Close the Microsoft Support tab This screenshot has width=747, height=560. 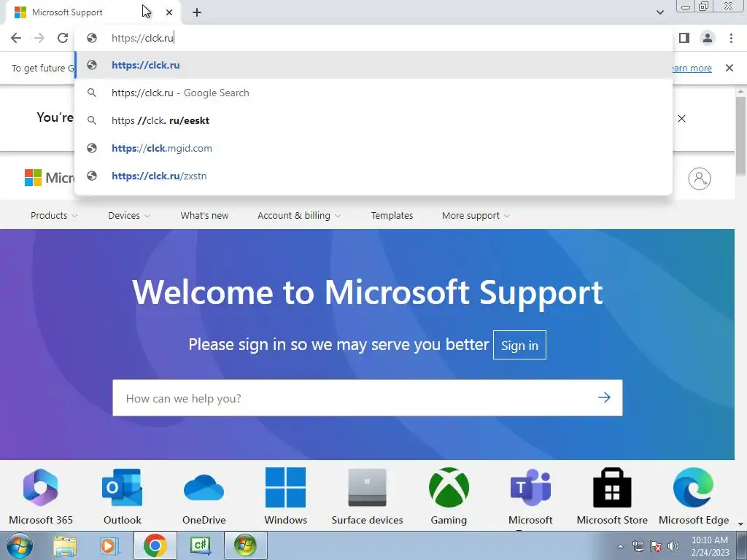tap(169, 13)
